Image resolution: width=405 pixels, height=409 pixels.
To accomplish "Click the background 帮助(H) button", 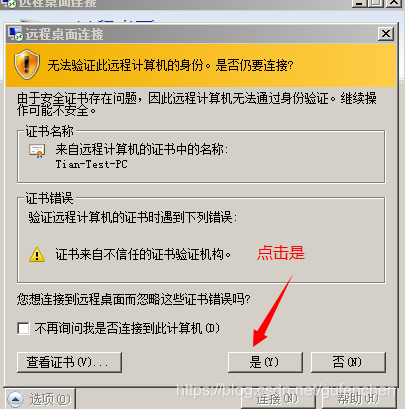I will coord(358,399).
